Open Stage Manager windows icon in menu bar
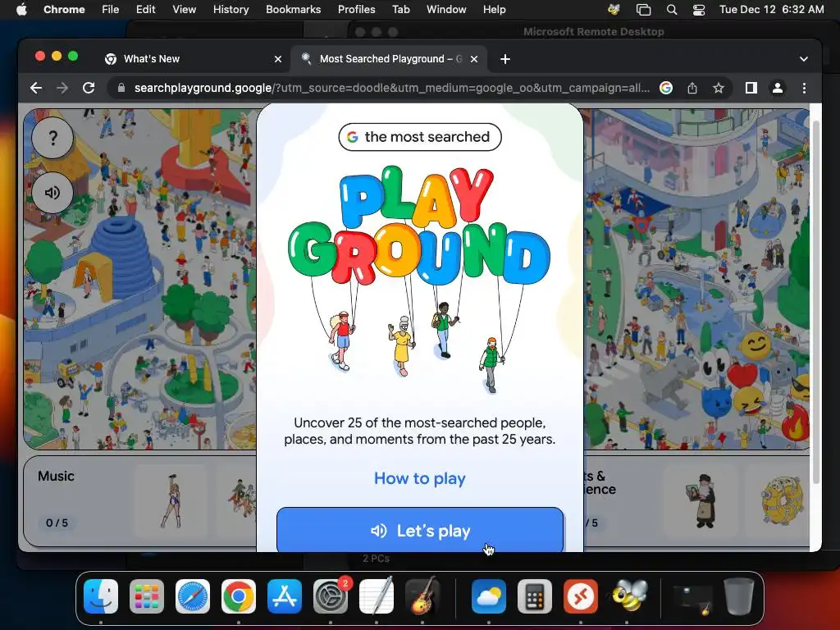840x630 pixels. click(643, 9)
